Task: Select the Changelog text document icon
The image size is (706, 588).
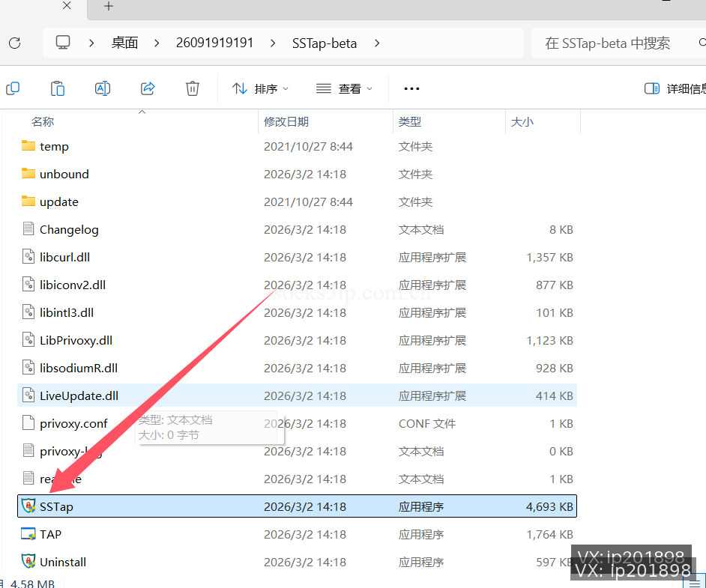Action: tap(28, 229)
